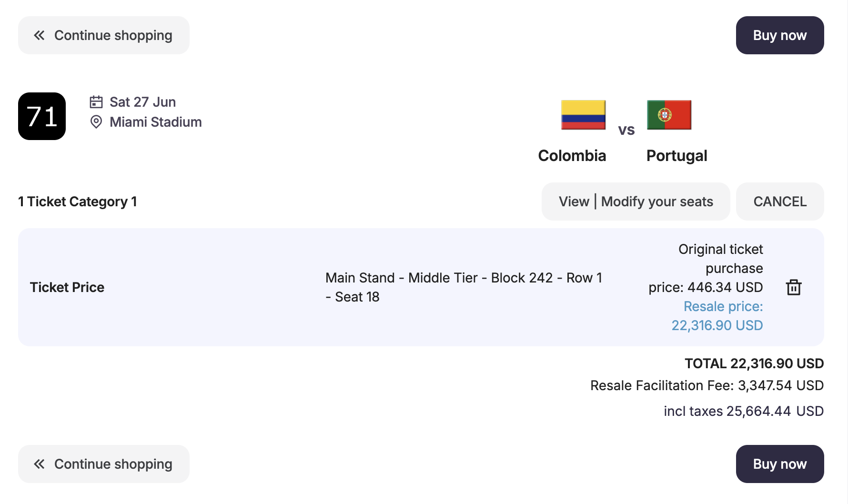Viewport: 848px width, 504px height.
Task: Click the double-chevron icon in the lower Continue shopping button
Action: click(39, 464)
